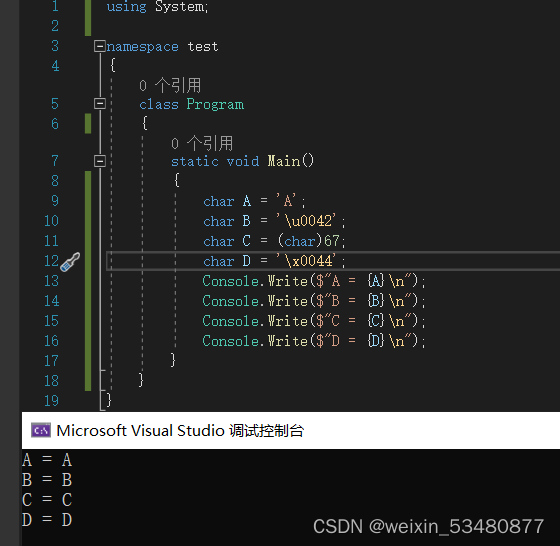Click the 'test' namespace name

203,46
